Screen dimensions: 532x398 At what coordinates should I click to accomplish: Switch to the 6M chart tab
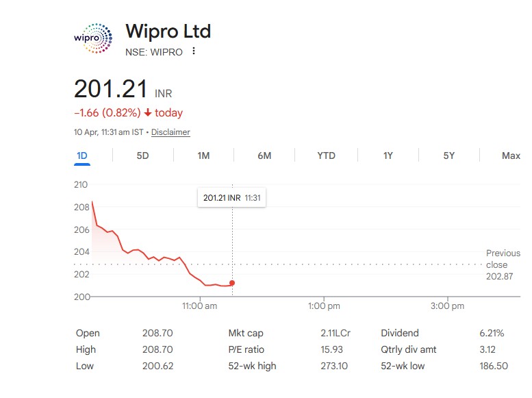[x=264, y=156]
